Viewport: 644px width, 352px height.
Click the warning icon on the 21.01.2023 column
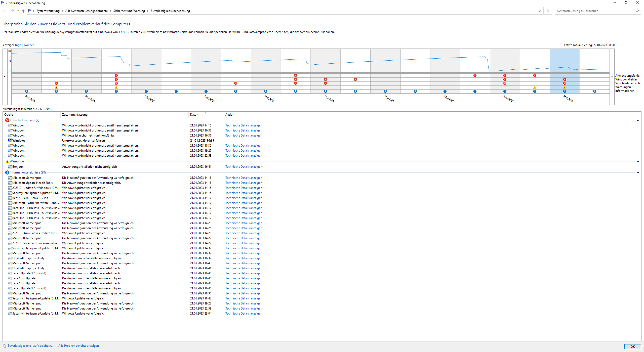pos(565,87)
